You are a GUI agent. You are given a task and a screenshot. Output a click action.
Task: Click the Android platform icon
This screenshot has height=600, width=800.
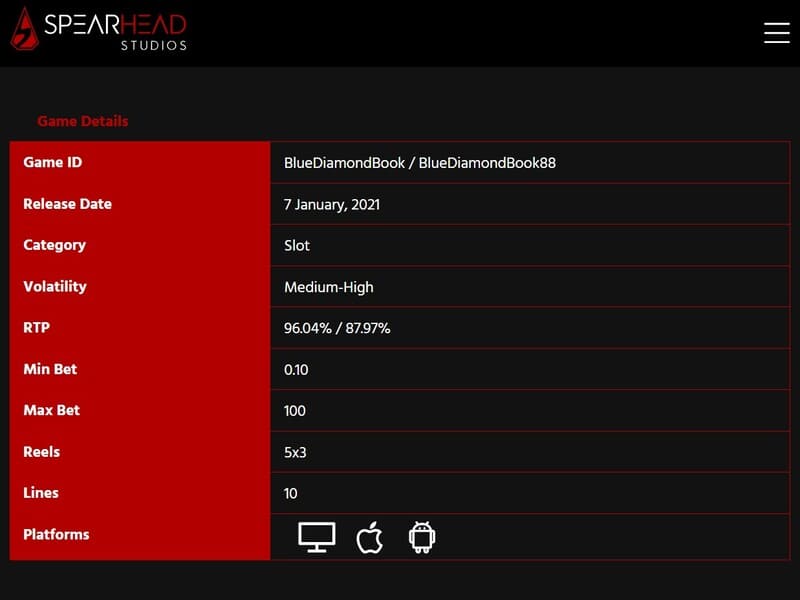(x=422, y=537)
